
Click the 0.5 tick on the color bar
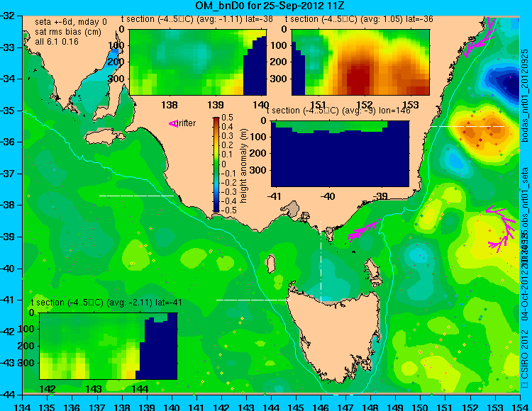point(227,117)
